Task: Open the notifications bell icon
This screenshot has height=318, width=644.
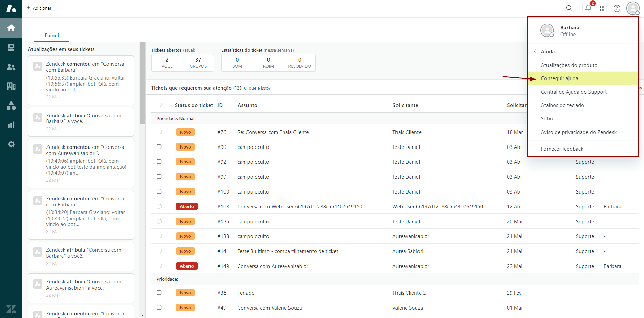Action: pos(588,8)
